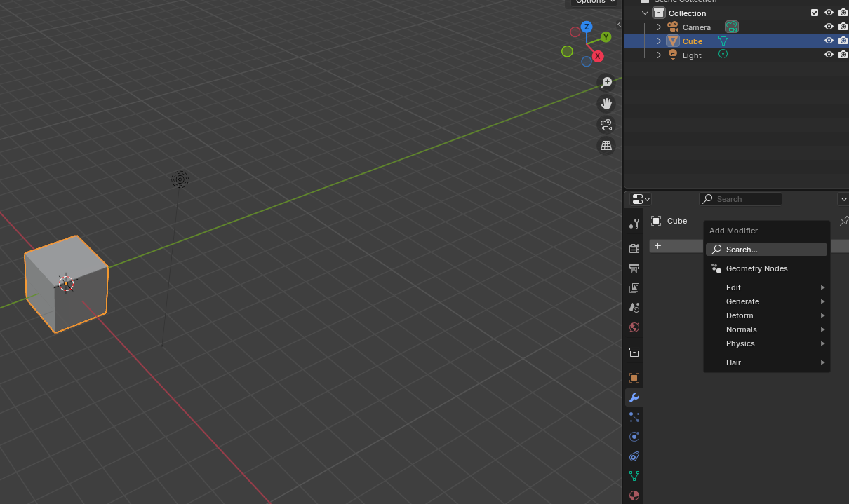Open the Generate modifier submenu

pos(767,301)
